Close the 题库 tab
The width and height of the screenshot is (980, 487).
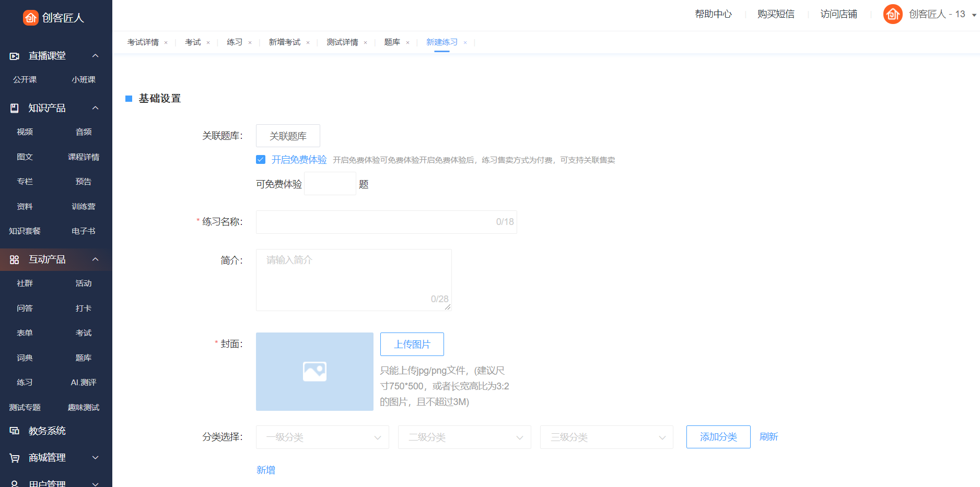(x=407, y=43)
